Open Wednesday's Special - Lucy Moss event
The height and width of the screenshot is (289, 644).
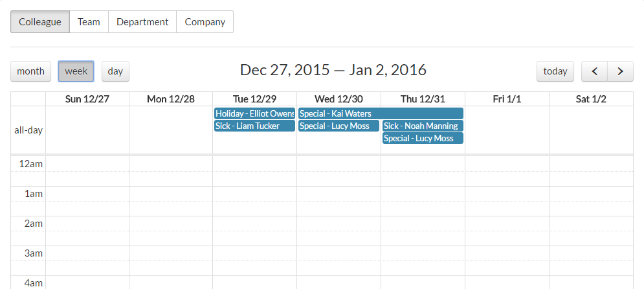[339, 126]
